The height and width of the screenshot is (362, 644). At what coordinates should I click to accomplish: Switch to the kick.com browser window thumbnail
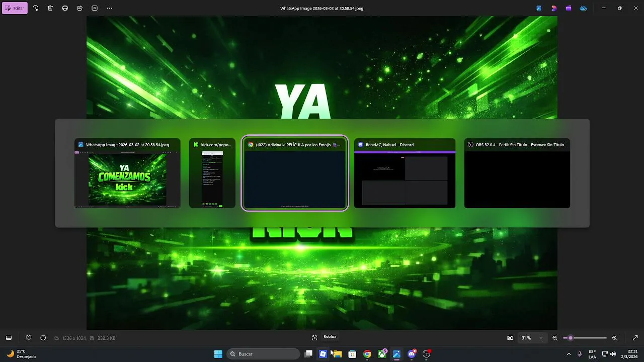(x=212, y=173)
